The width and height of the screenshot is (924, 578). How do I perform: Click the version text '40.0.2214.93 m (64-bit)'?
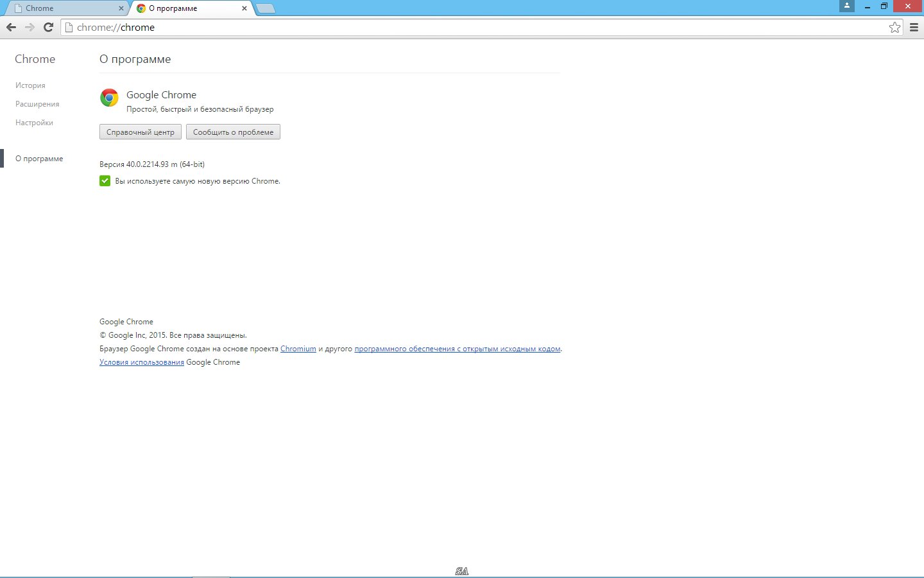point(166,164)
